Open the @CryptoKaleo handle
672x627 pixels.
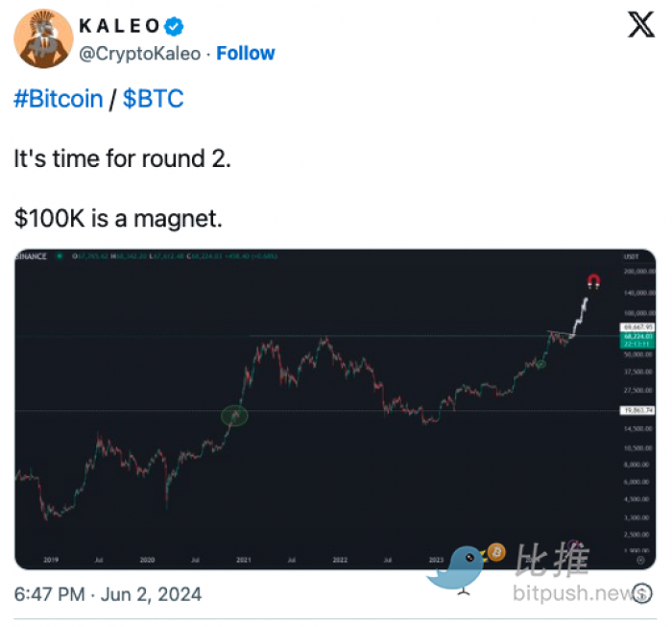pyautogui.click(x=140, y=54)
